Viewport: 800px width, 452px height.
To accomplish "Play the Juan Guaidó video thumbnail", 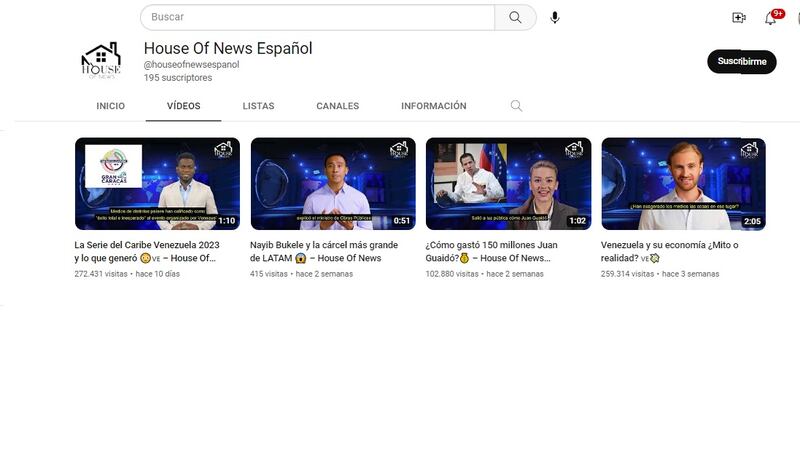I will [509, 184].
